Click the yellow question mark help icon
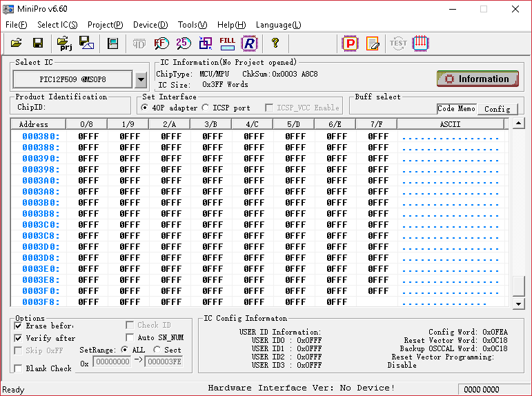 click(x=275, y=43)
